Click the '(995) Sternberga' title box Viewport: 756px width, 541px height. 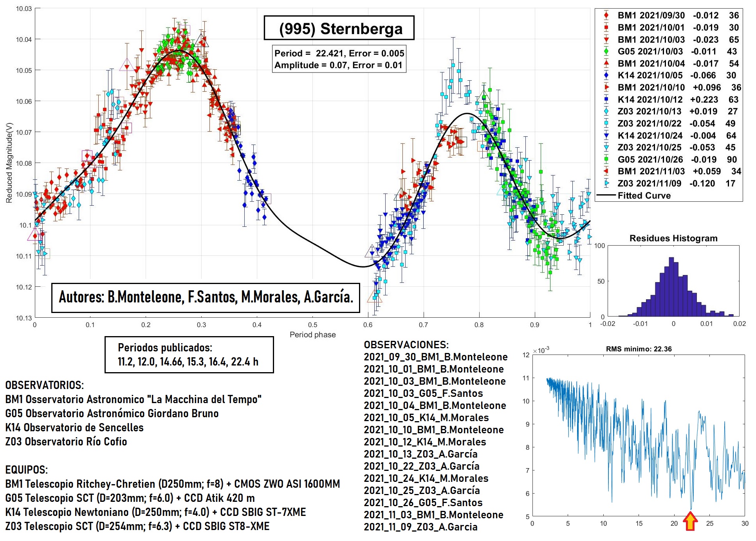pos(339,28)
